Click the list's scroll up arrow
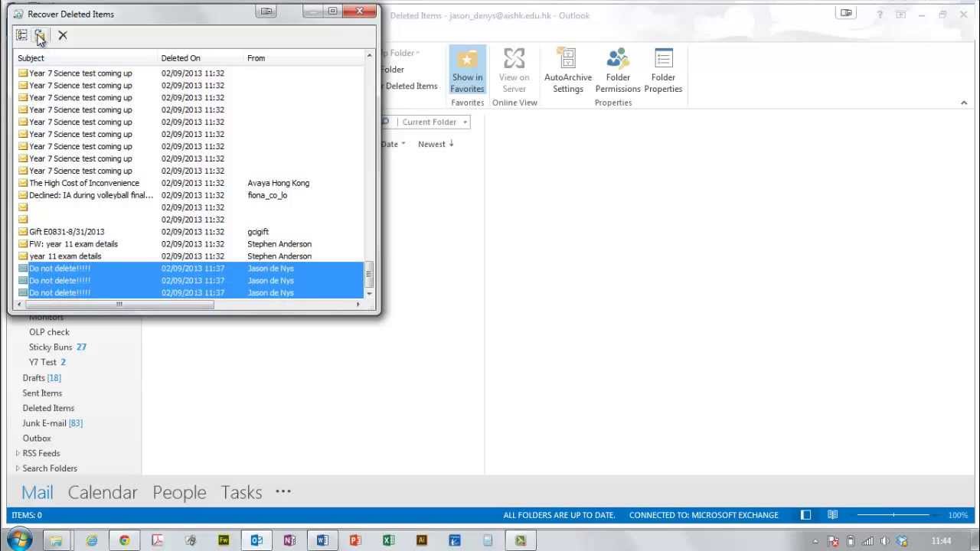Screen dimensions: 980x551 tap(369, 57)
